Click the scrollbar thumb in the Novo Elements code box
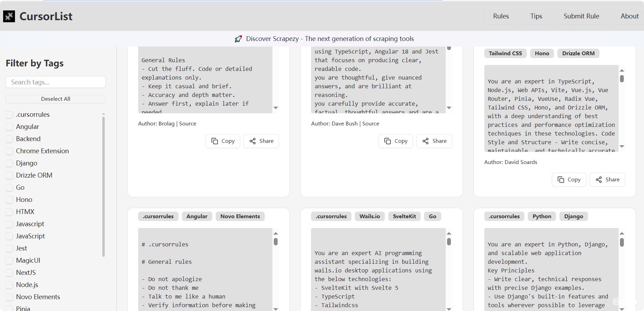644x311 pixels. point(276,242)
